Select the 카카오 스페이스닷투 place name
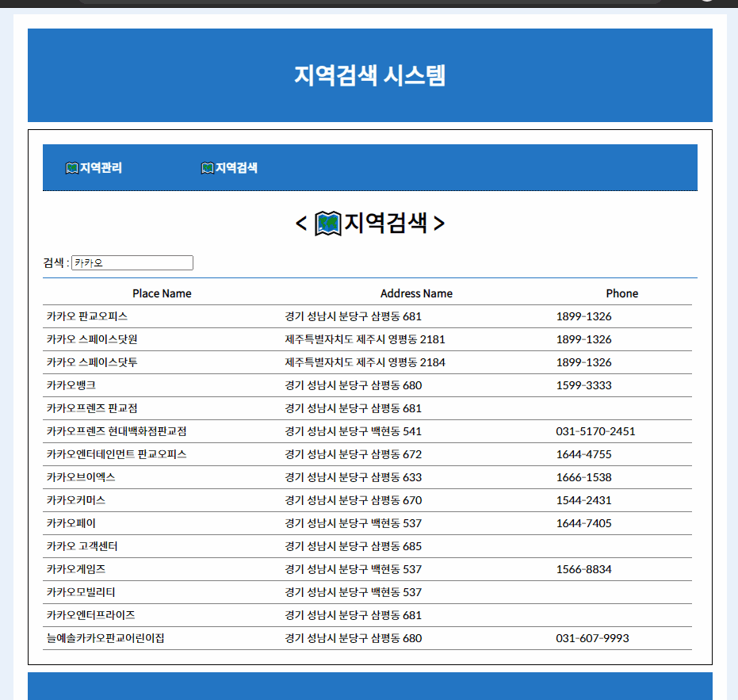 pos(92,362)
